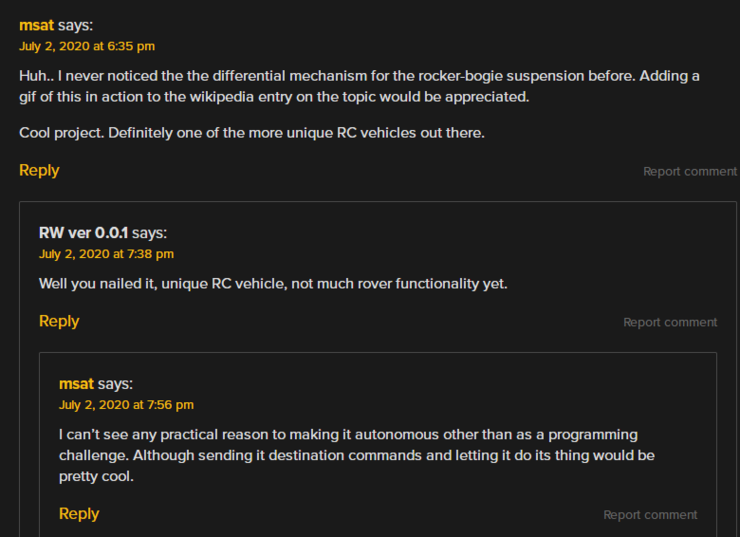The width and height of the screenshot is (740, 537).
Task: Click msat username on the 6:35 pm comment
Action: pos(36,25)
